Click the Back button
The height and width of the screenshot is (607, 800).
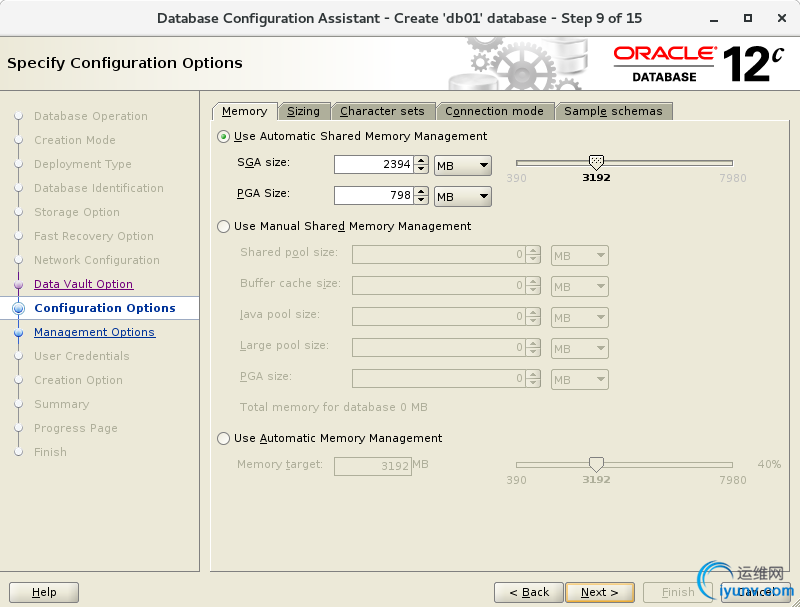[x=529, y=592]
